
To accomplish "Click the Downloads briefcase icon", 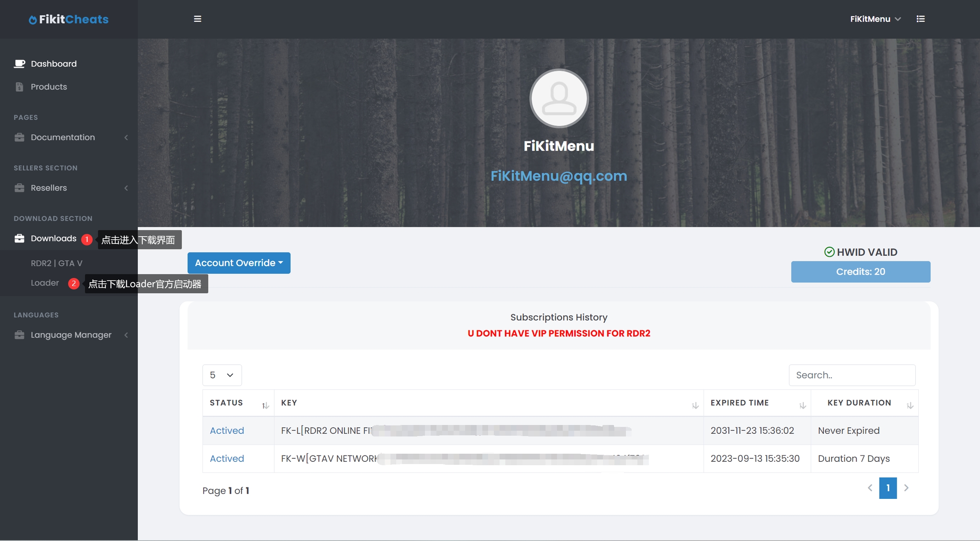I will pyautogui.click(x=20, y=238).
